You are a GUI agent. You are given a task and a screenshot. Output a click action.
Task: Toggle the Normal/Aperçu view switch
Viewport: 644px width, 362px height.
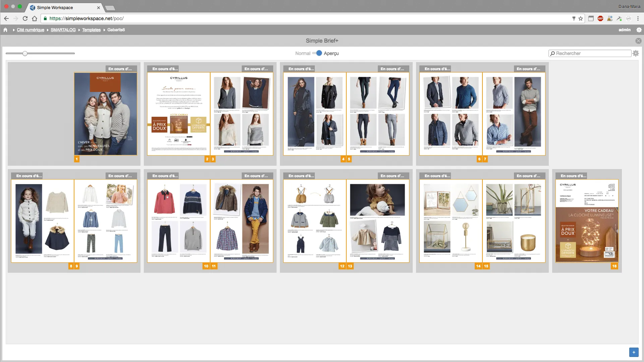click(x=317, y=53)
